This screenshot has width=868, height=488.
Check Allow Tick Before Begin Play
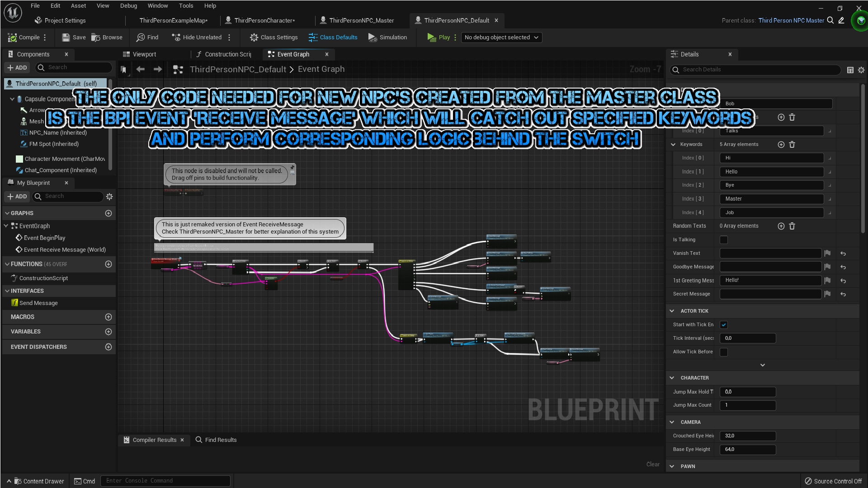tap(724, 352)
